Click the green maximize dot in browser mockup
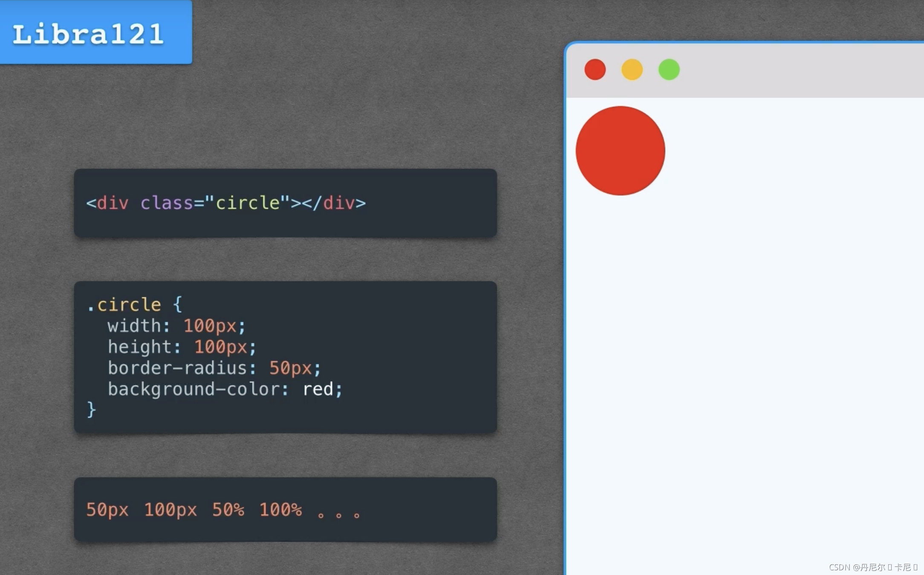 pos(669,69)
